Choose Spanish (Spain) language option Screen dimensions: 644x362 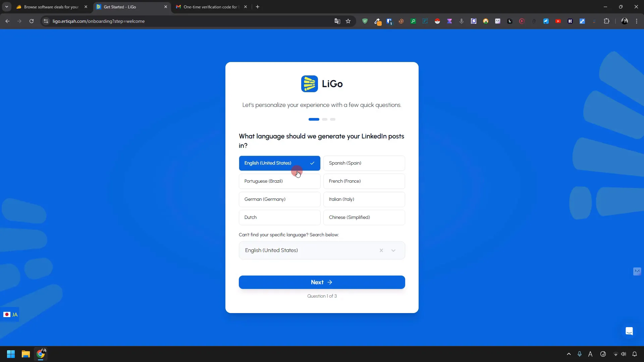pos(364,163)
